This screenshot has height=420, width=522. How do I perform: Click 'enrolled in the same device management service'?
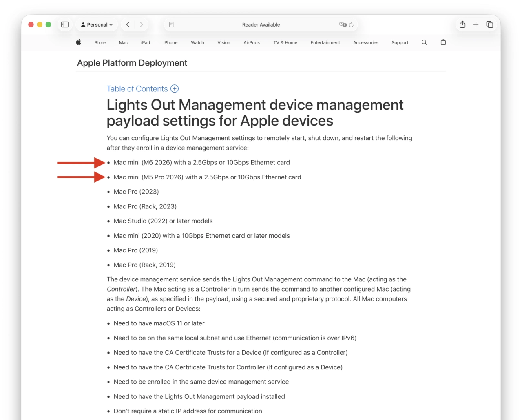click(201, 382)
